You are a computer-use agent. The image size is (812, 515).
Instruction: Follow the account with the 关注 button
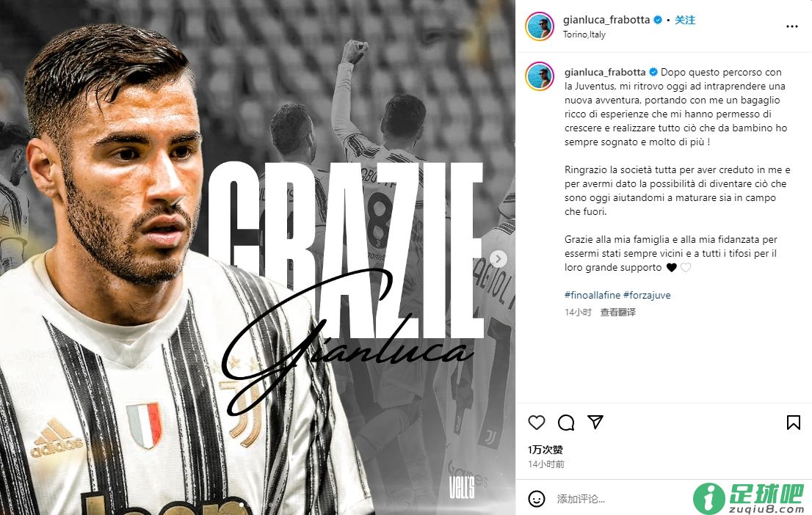pyautogui.click(x=684, y=21)
